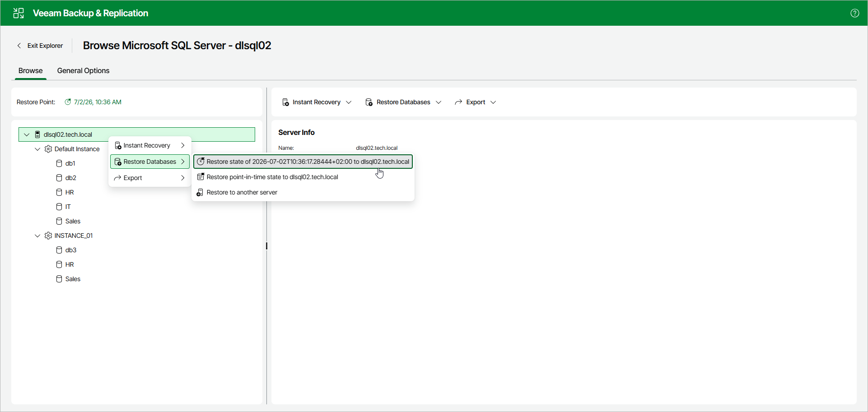
Task: Click the dlsql02.tech.local server icon
Action: (x=37, y=134)
